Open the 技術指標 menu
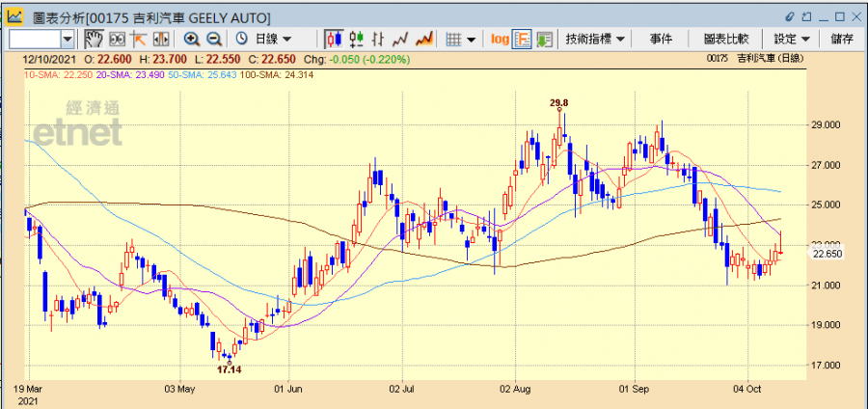 click(595, 39)
